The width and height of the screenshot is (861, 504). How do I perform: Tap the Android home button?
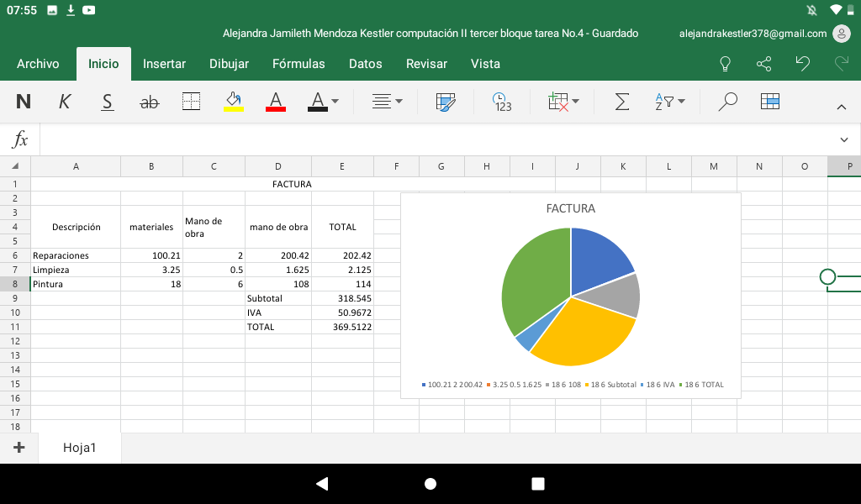(430, 483)
